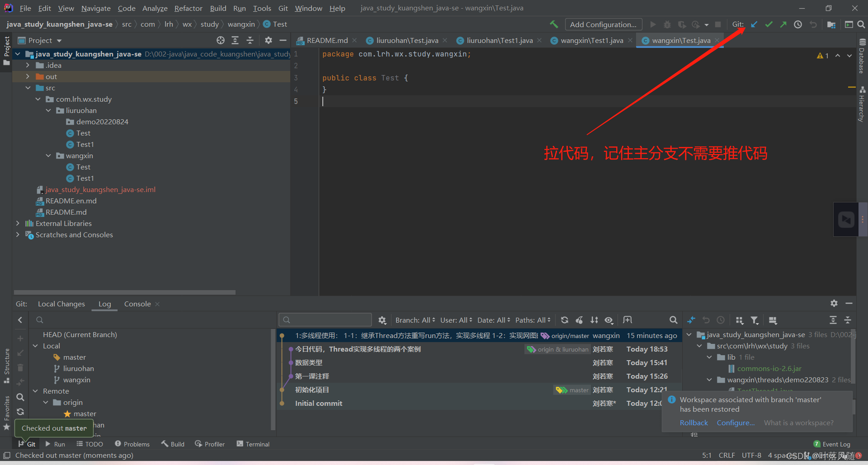Open Git tool window settings gear
The width and height of the screenshot is (868, 465).
[834, 303]
